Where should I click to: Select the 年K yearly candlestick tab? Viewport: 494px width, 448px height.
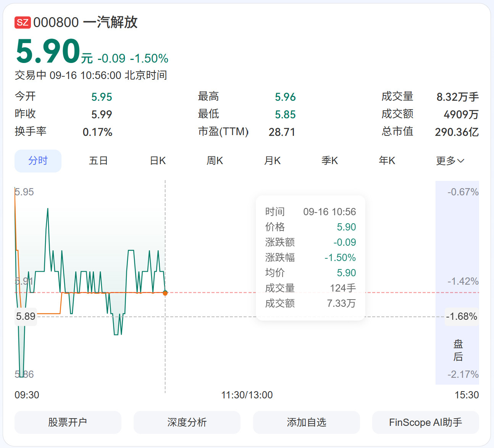click(387, 161)
